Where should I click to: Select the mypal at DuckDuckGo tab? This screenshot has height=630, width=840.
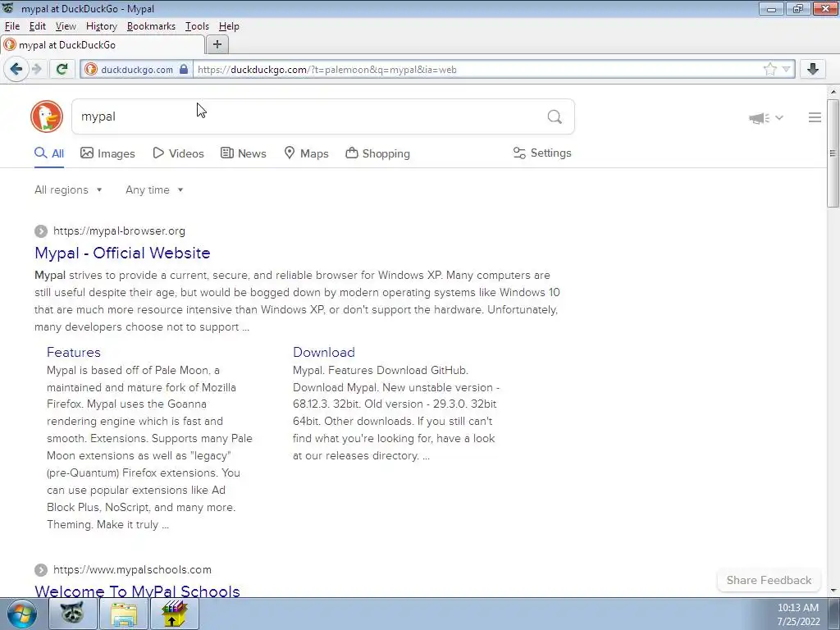[103, 45]
